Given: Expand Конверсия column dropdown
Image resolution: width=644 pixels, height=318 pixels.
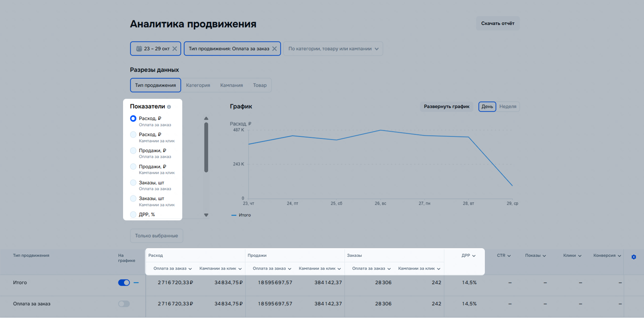Looking at the screenshot, I should click(619, 256).
